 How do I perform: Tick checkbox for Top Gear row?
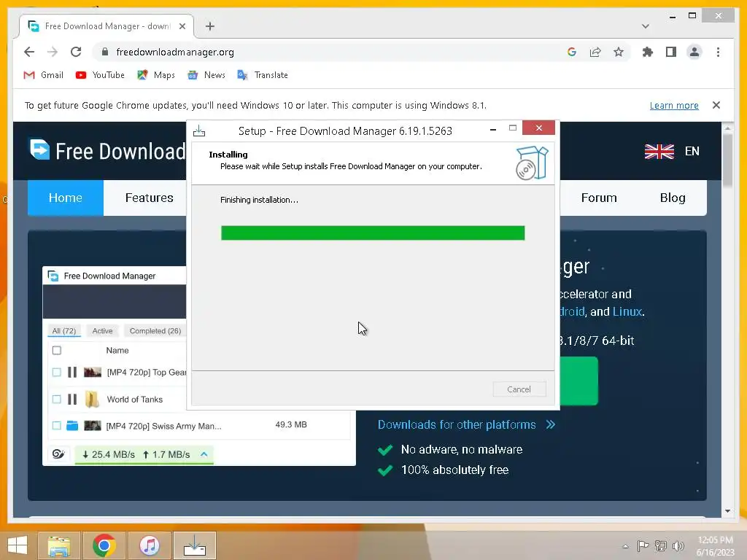pos(57,372)
